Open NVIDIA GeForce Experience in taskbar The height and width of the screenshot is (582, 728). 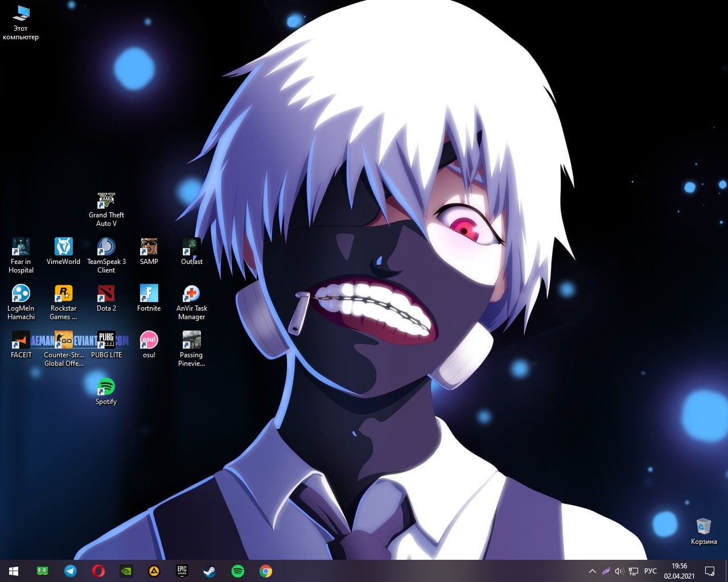pos(126,571)
